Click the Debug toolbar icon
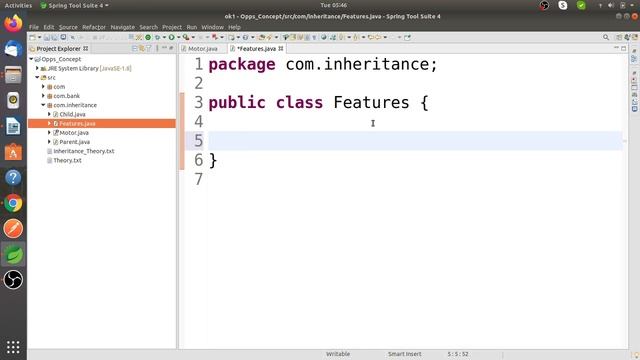 [157, 37]
